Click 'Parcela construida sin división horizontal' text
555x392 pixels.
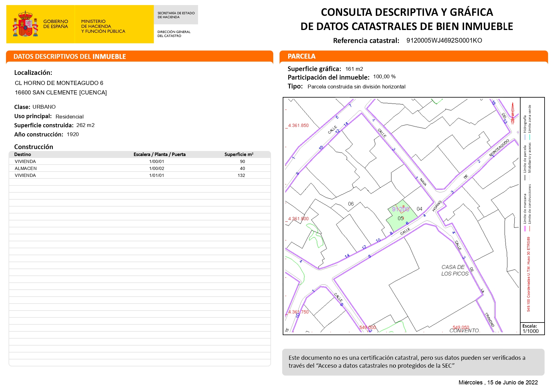[356, 87]
